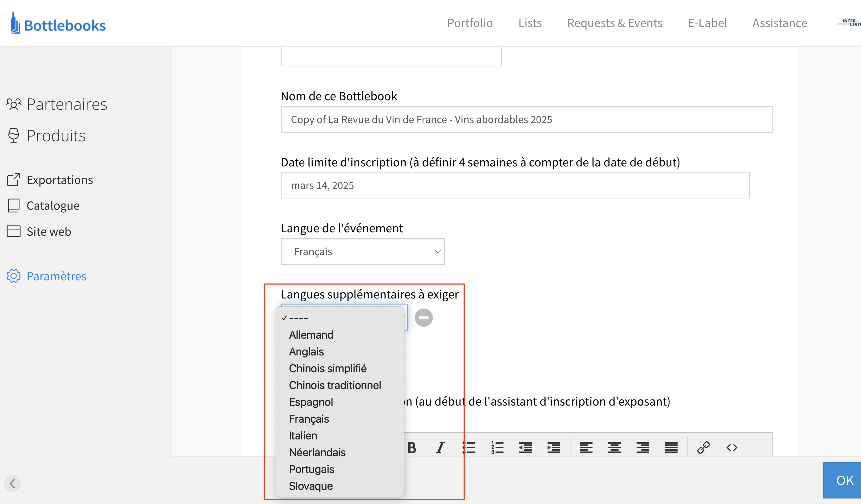Open source code view icon
Viewport: 861px width, 504px height.
(732, 447)
